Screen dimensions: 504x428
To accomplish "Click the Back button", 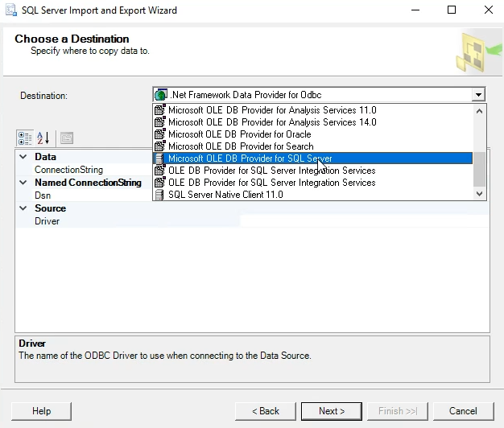I will 266,411.
